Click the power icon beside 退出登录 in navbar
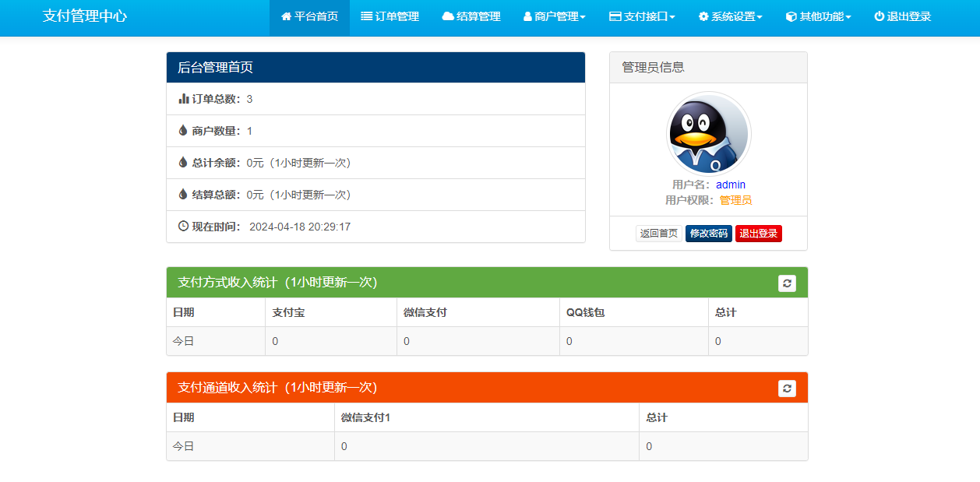The height and width of the screenshot is (482, 980). coord(879,16)
